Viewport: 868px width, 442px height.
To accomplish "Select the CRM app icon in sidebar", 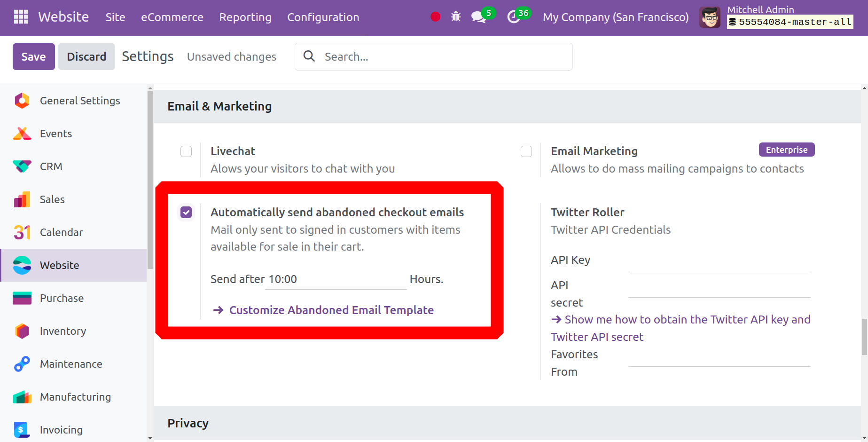I will [22, 166].
